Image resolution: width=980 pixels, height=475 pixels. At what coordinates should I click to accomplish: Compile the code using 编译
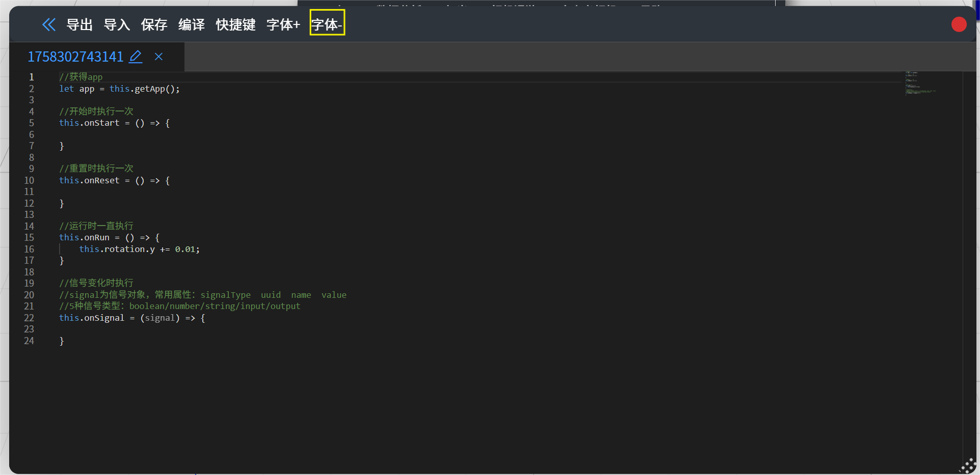(191, 24)
